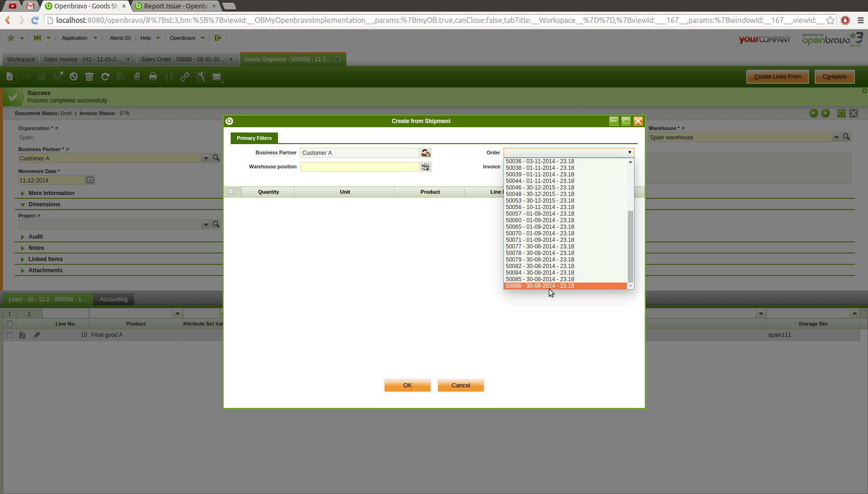Switch to the Sales Order 50086 tab
Viewport: 868px width, 494px height.
point(182,59)
